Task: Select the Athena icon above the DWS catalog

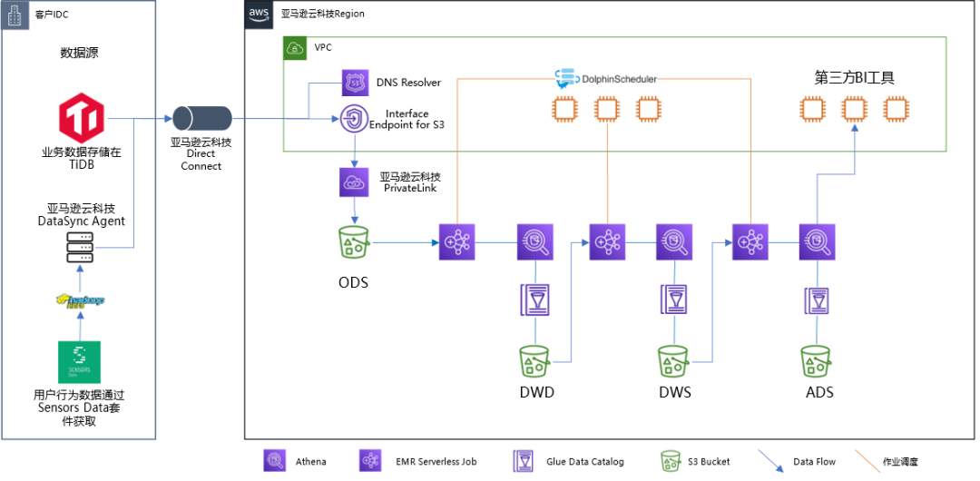Action: tap(674, 241)
